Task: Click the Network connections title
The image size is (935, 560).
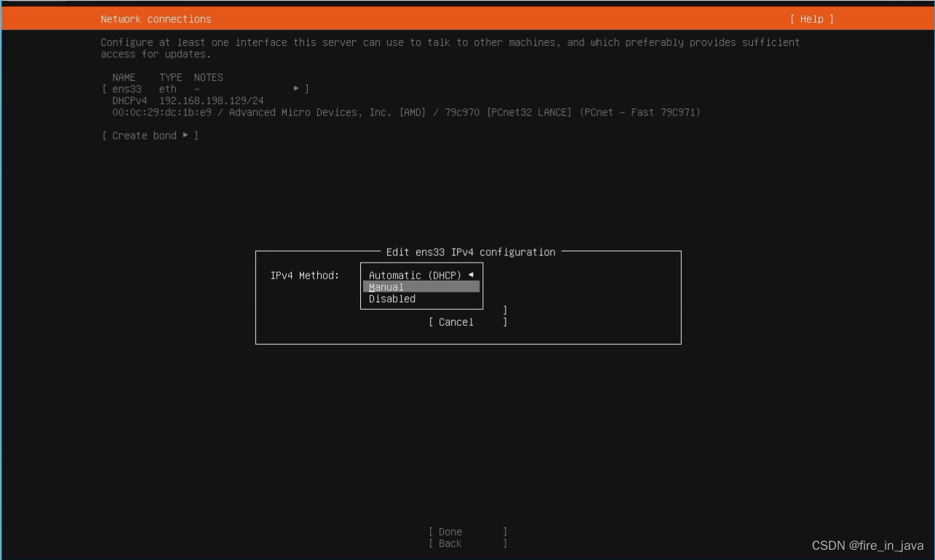Action: (156, 19)
